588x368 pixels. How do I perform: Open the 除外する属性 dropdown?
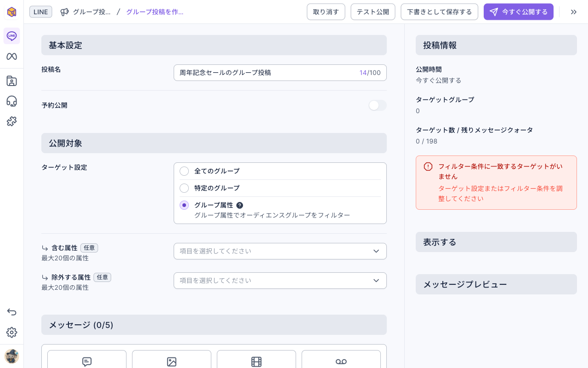(280, 281)
